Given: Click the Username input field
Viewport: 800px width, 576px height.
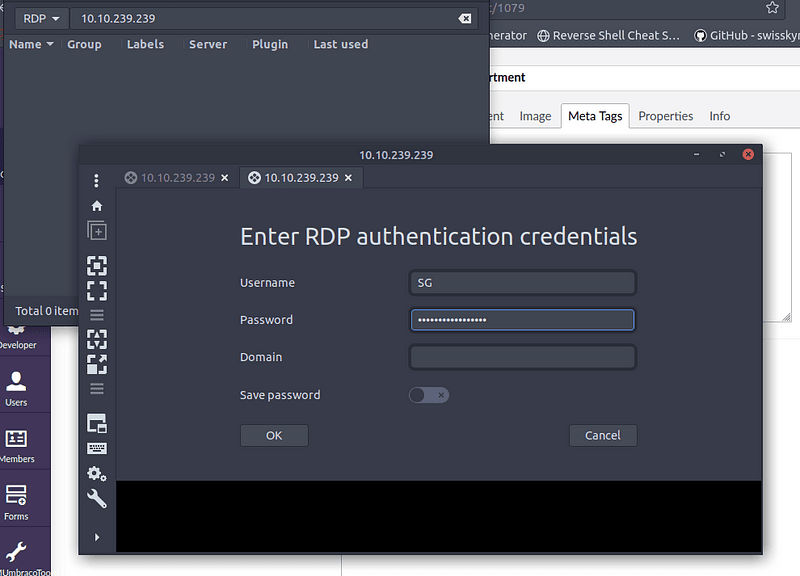Looking at the screenshot, I should (522, 283).
